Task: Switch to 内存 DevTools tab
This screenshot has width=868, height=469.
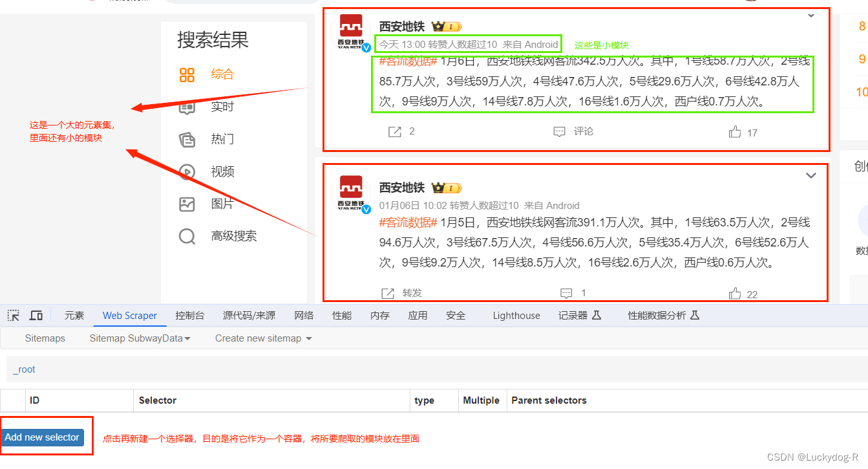Action: [x=380, y=316]
